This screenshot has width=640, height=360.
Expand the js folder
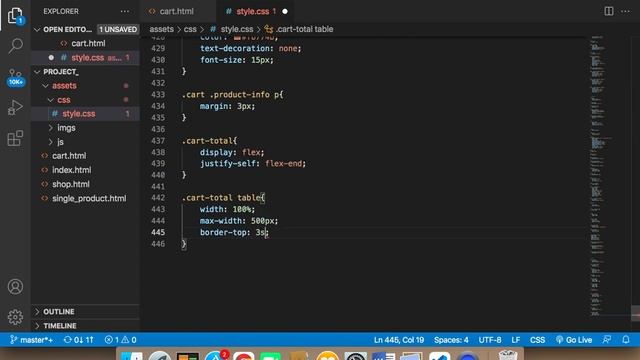coord(60,142)
